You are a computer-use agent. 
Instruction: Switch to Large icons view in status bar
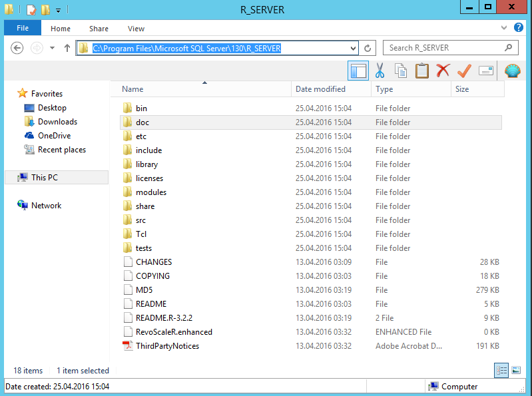(516, 370)
